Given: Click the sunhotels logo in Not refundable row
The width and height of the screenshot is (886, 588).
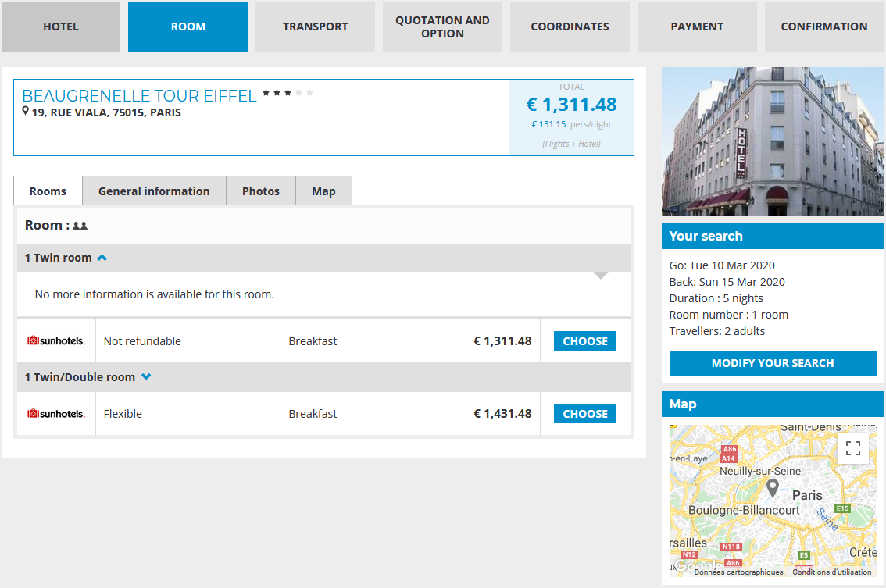Looking at the screenshot, I should [x=56, y=341].
